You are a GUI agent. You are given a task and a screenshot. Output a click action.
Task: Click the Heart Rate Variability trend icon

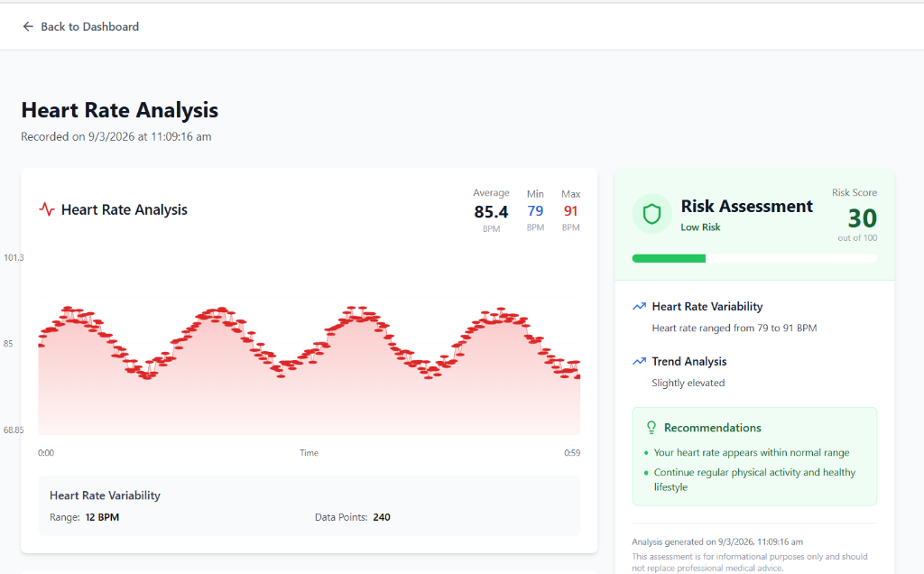639,307
